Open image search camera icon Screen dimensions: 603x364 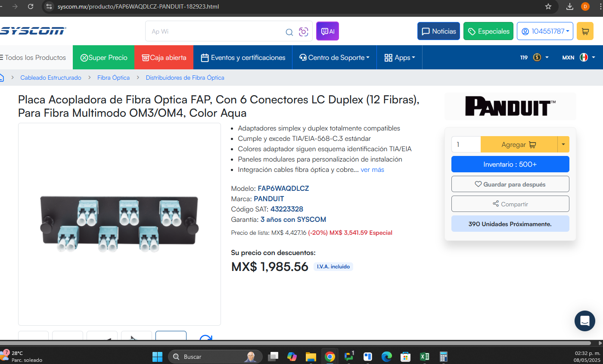(x=304, y=32)
